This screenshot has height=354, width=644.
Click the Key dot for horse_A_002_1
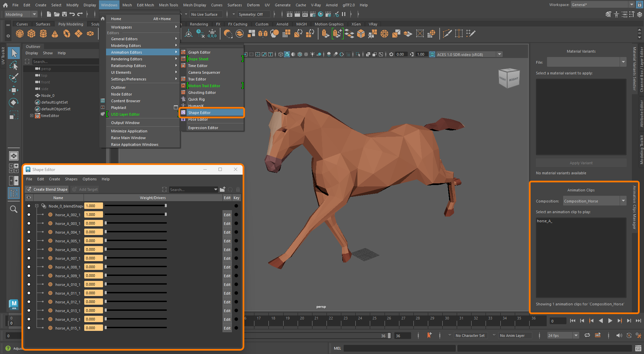click(236, 215)
